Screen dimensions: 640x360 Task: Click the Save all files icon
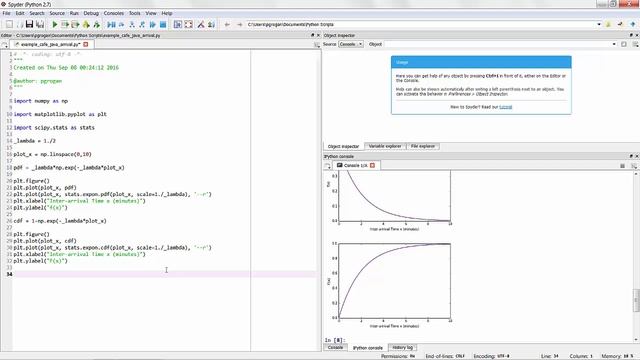40,24
